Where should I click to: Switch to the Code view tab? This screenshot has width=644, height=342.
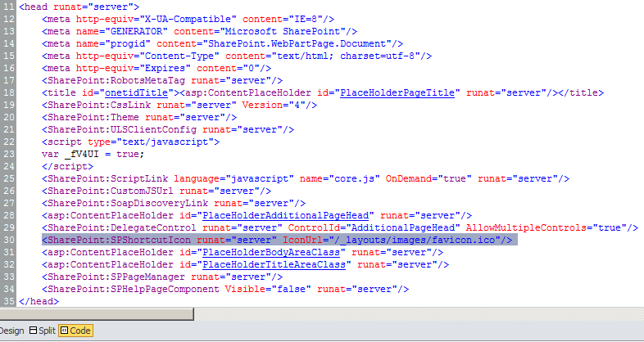click(x=76, y=331)
